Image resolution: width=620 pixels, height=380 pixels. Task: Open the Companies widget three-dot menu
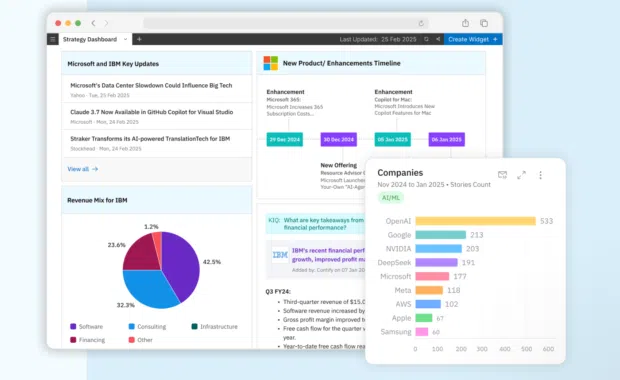[x=541, y=175]
